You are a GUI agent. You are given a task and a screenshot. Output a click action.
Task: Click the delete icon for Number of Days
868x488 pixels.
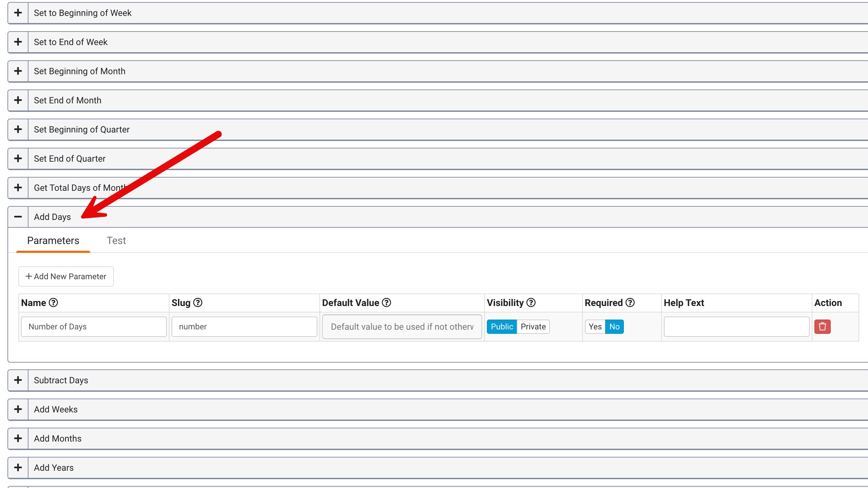coord(823,327)
